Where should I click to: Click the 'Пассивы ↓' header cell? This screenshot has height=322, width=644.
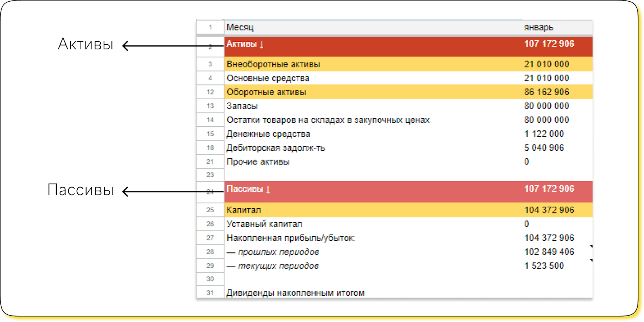pos(248,189)
